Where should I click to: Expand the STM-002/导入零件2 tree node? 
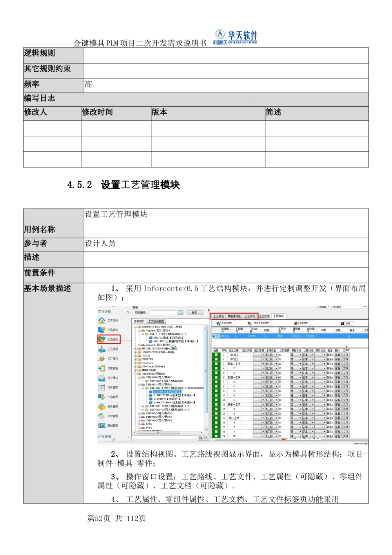(139, 413)
